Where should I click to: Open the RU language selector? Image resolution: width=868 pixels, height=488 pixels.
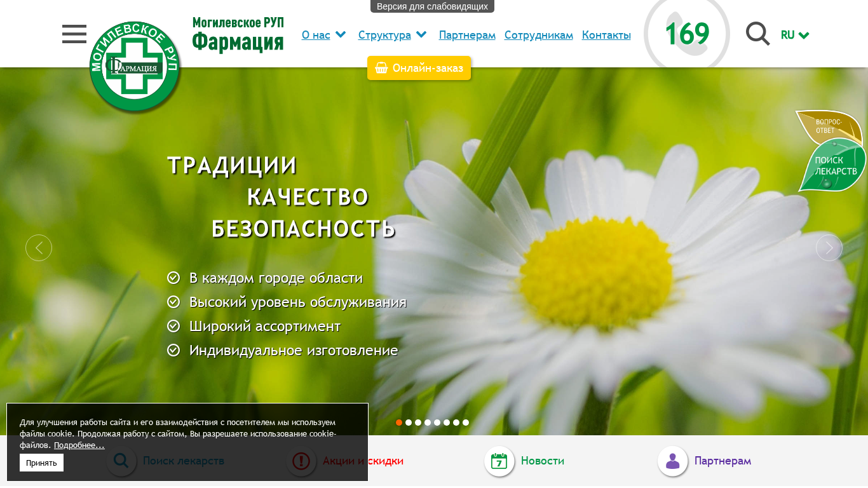pos(795,35)
